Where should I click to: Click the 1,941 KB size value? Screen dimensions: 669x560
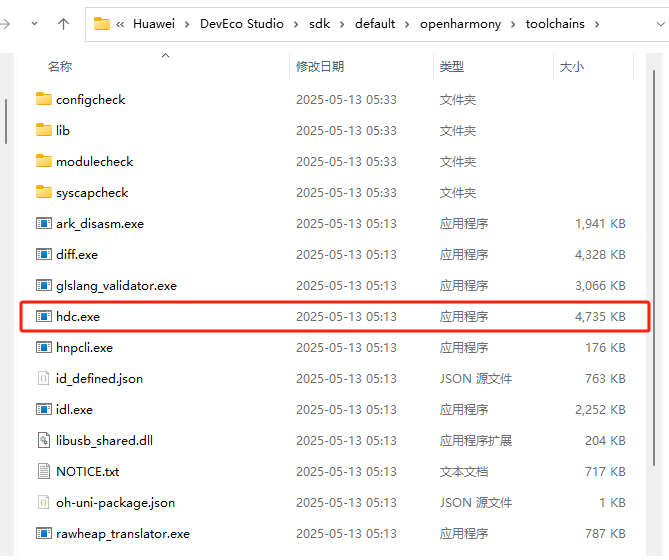(x=600, y=223)
